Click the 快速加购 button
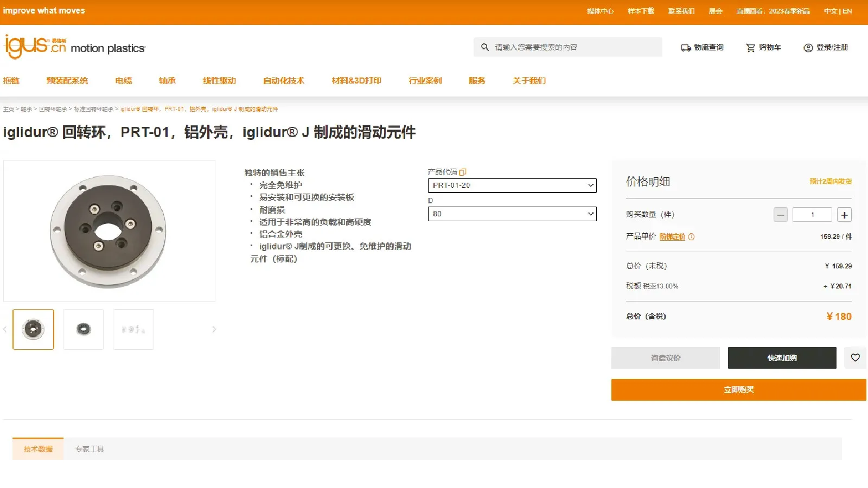Screen dimensions: 868x488 pos(782,358)
